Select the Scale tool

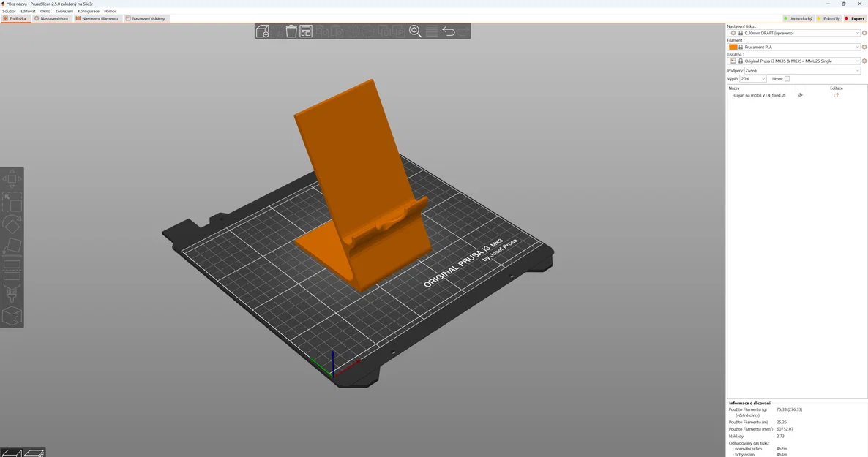pyautogui.click(x=12, y=203)
